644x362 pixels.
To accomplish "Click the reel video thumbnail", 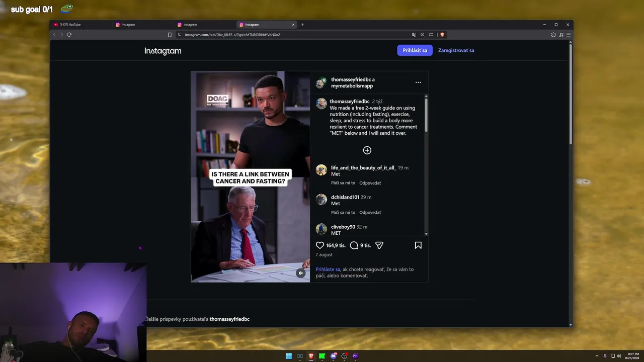I will pos(251,176).
